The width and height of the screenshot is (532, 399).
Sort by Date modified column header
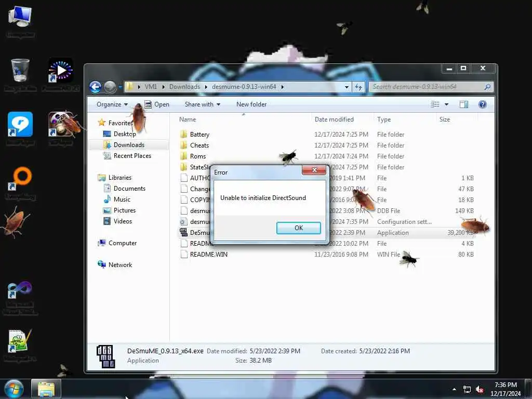334,119
